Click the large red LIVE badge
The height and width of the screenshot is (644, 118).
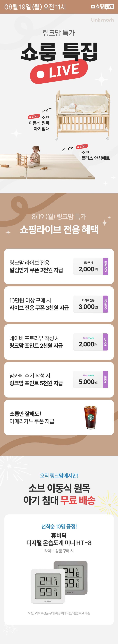[59, 71]
